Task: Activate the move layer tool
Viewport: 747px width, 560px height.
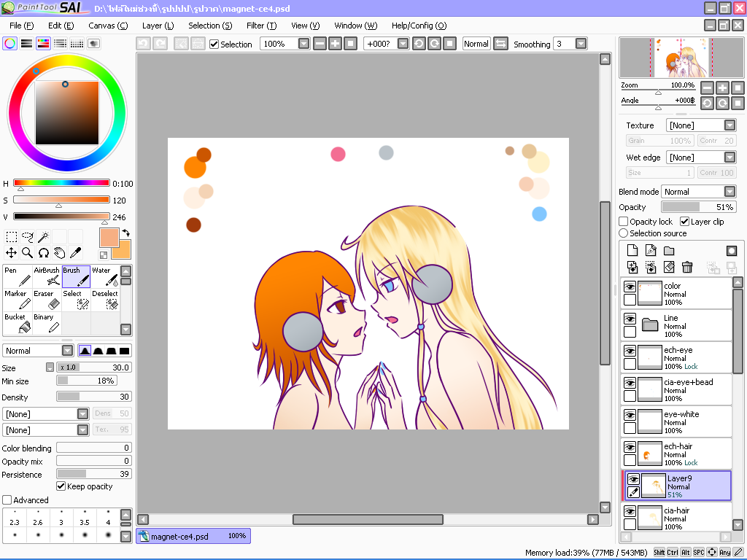Action: pyautogui.click(x=12, y=252)
